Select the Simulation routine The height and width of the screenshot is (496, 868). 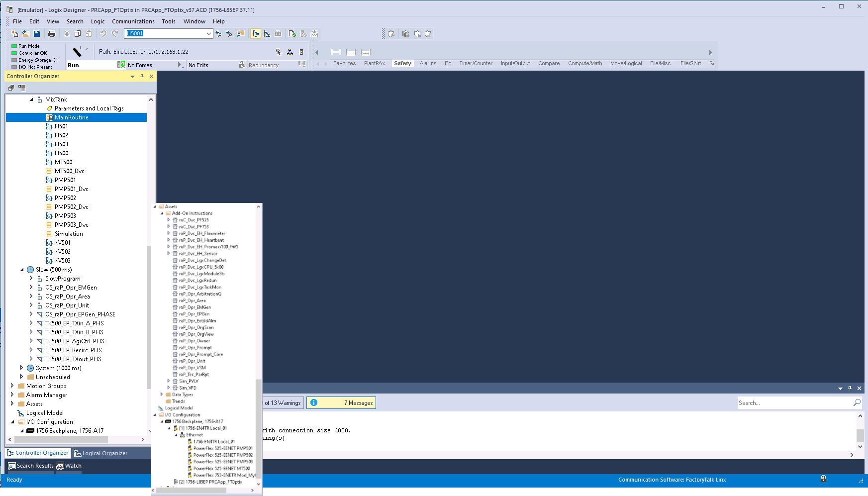click(x=69, y=234)
